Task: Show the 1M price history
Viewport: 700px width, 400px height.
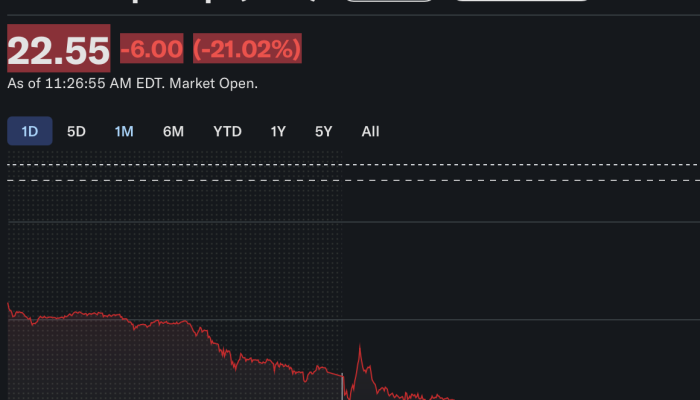Action: [124, 131]
